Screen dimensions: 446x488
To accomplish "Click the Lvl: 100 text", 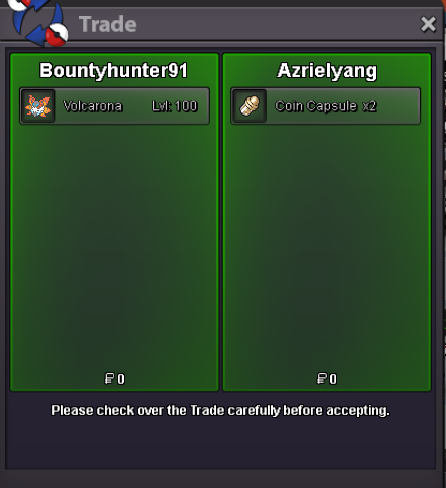I will 175,106.
